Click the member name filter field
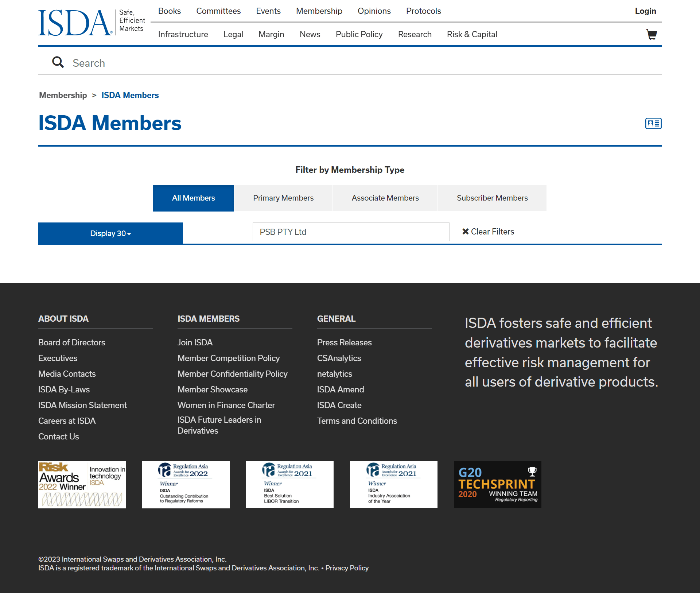The image size is (700, 593). [351, 232]
